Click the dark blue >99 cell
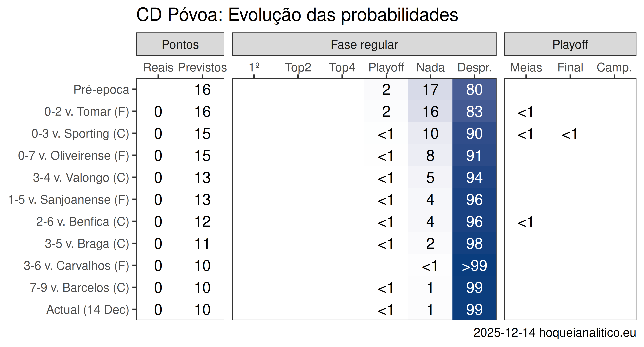644x347 pixels. point(474,266)
